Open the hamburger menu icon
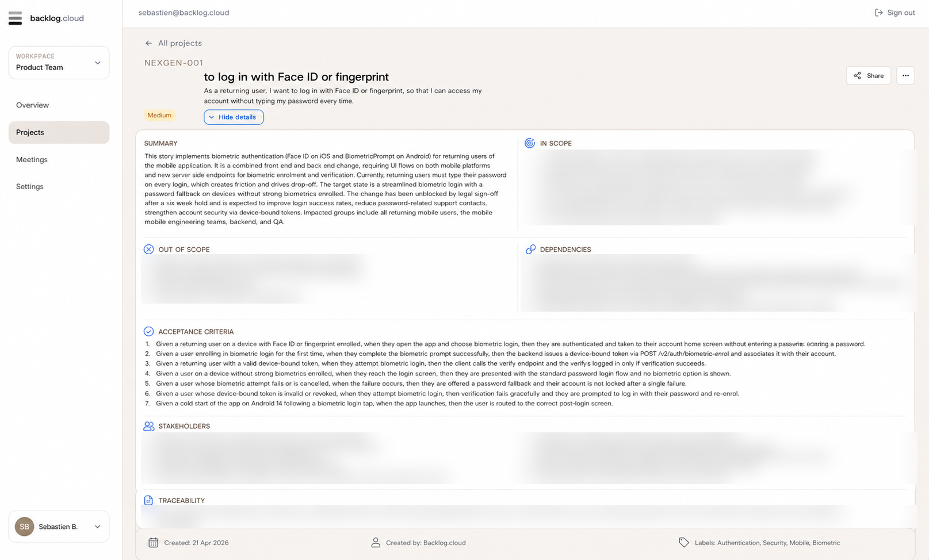Image resolution: width=929 pixels, height=560 pixels. 16,18
